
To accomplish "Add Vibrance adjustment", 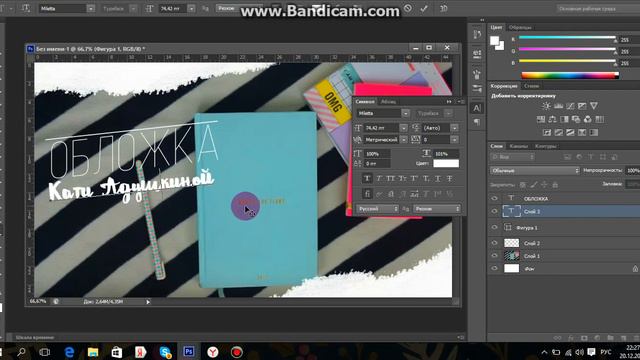I will click(594, 106).
